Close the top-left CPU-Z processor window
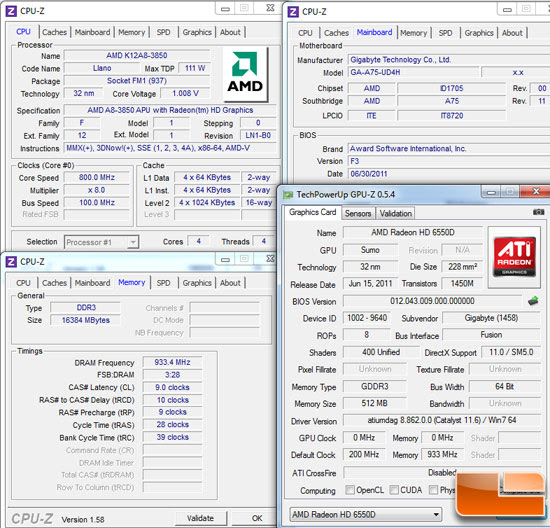Image resolution: width=550 pixels, height=528 pixels. pyautogui.click(x=270, y=8)
